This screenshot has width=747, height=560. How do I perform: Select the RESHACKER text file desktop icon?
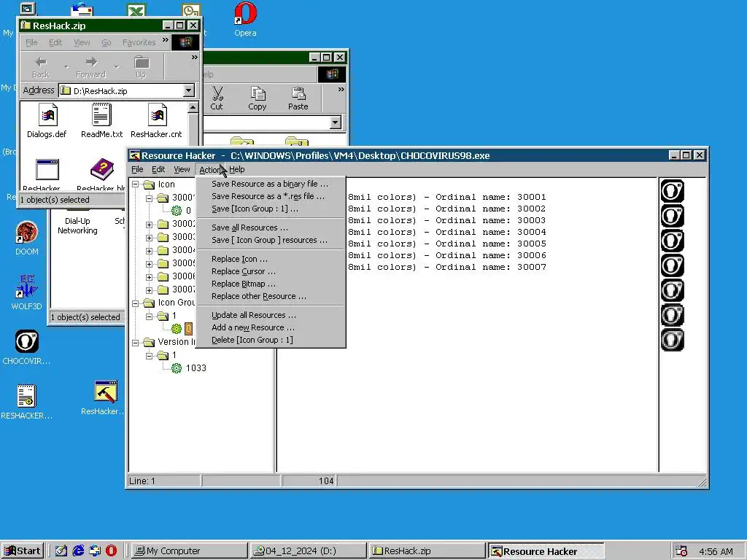pos(27,402)
